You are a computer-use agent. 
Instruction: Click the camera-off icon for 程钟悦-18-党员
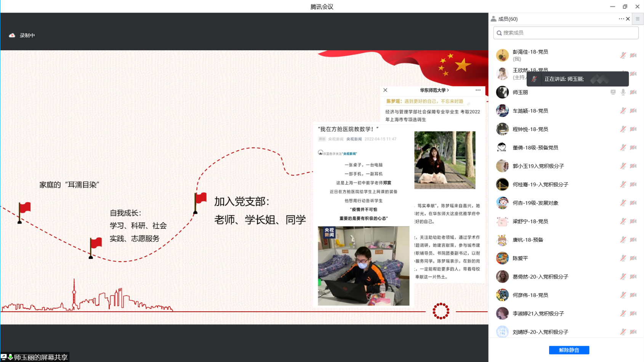pyautogui.click(x=633, y=129)
